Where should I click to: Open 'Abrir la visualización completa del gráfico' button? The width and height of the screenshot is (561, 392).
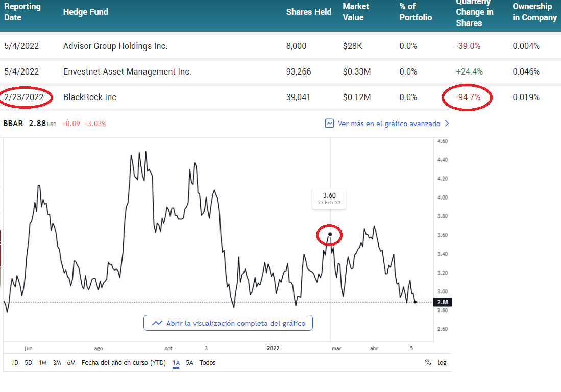click(228, 323)
